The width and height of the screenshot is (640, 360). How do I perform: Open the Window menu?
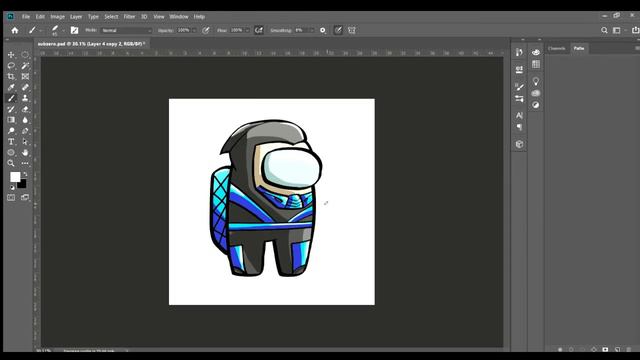(x=179, y=17)
